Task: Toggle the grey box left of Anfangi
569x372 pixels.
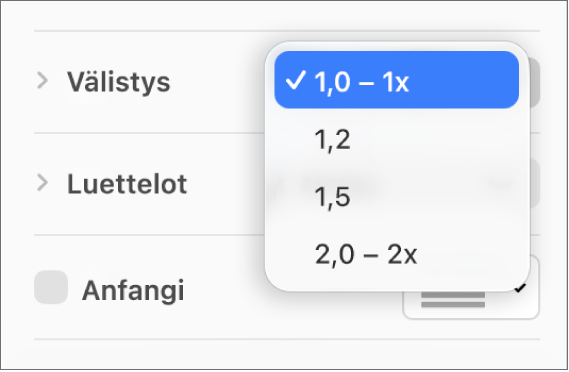Action: click(51, 287)
